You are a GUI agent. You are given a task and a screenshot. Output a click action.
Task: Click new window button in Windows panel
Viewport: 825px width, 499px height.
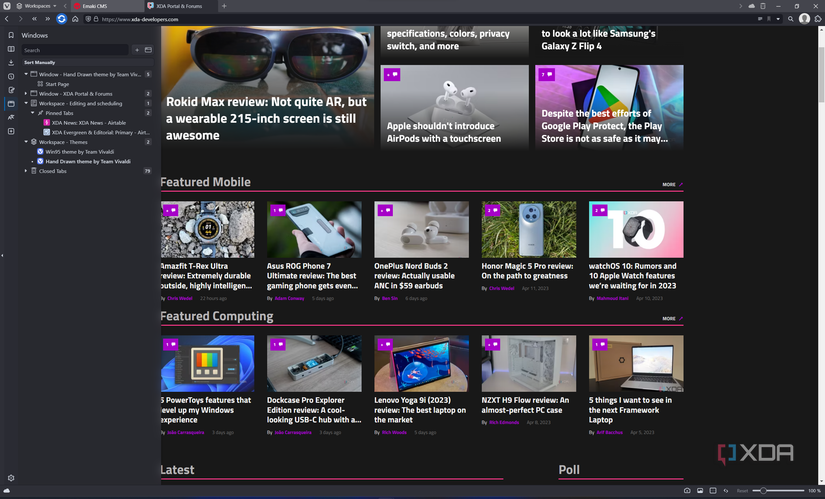click(x=148, y=50)
